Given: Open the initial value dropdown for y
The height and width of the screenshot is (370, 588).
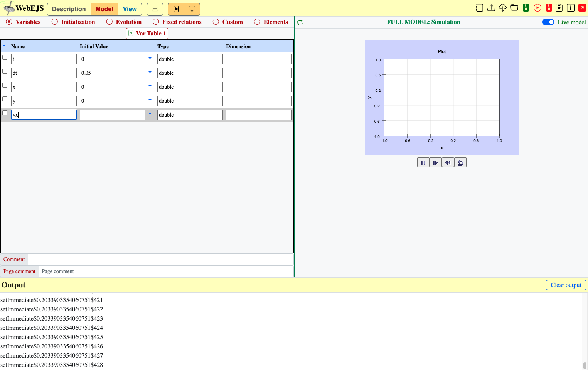Looking at the screenshot, I should click(x=150, y=100).
